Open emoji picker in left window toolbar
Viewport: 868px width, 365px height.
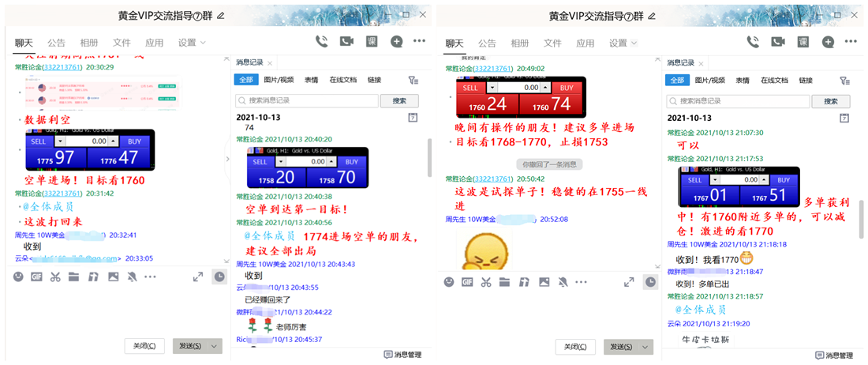tap(18, 277)
